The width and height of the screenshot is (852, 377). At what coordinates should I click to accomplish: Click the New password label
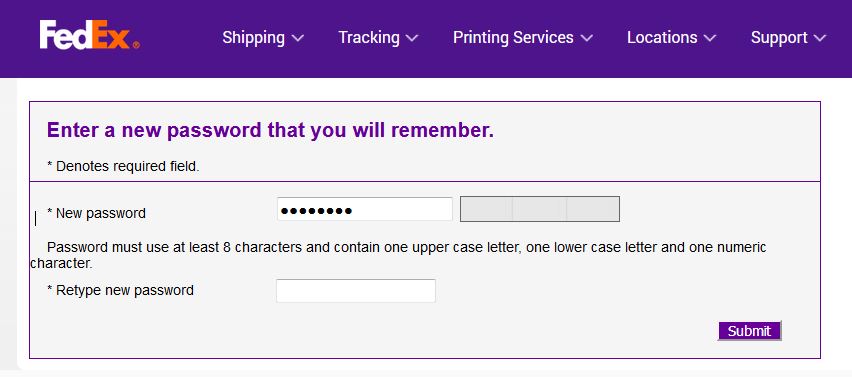click(x=96, y=213)
